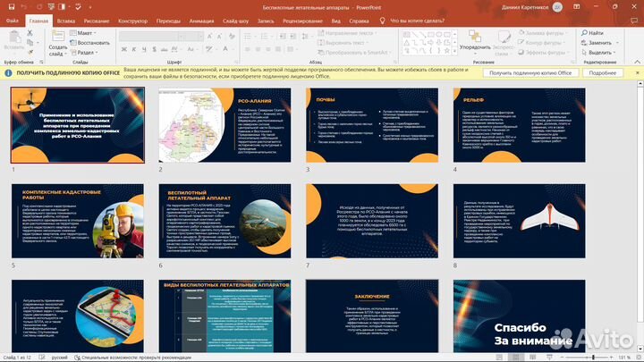The width and height of the screenshot is (644, 362).
Task: Open the Вставка ribbon tab
Action: click(x=65, y=19)
